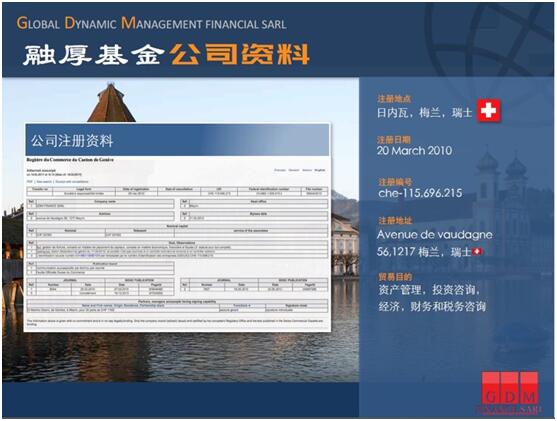Click the Global Dynamic Management Financial SARL title
The width and height of the screenshot is (557, 421).
(x=151, y=23)
